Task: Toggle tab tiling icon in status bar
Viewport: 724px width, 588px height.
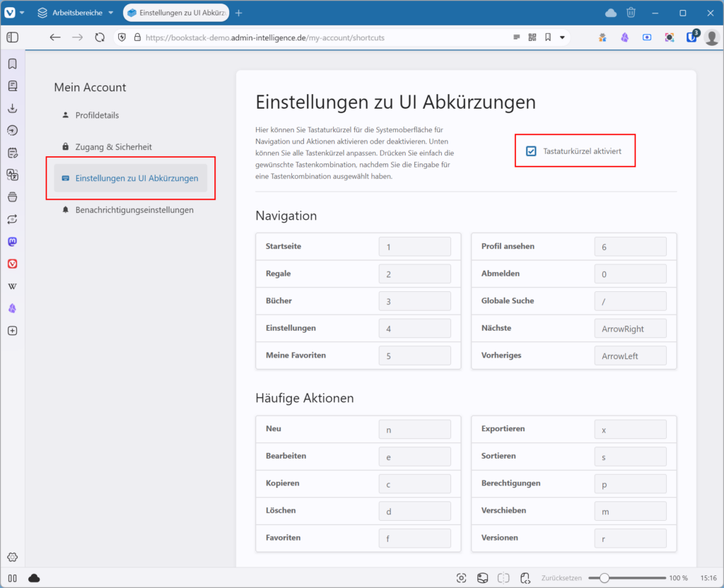Action: 503,578
